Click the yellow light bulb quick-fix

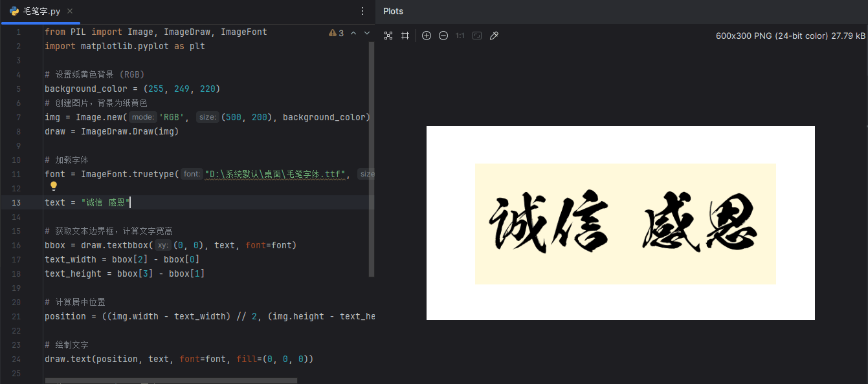[54, 186]
